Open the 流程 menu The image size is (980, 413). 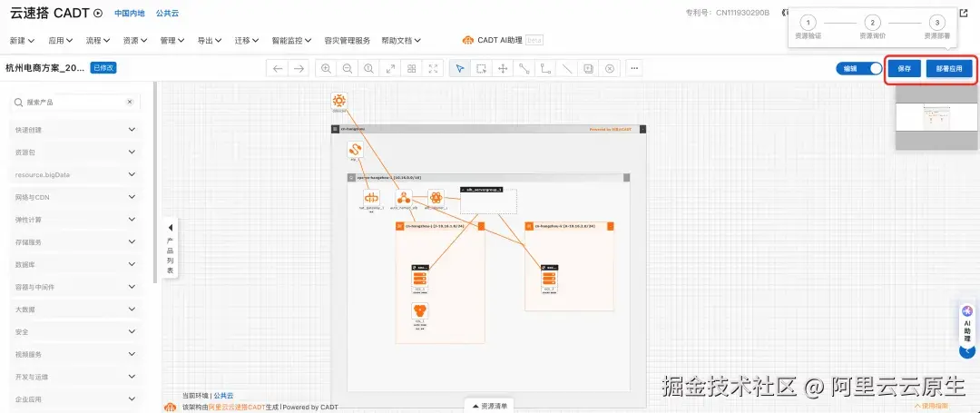coord(97,41)
